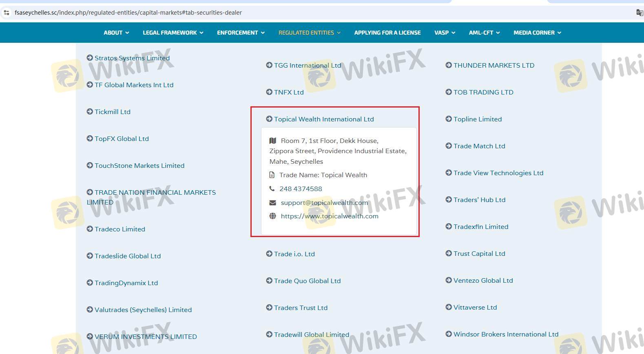Click arrow icon beside Topline Limited
The width and height of the screenshot is (644, 354).
pos(449,119)
